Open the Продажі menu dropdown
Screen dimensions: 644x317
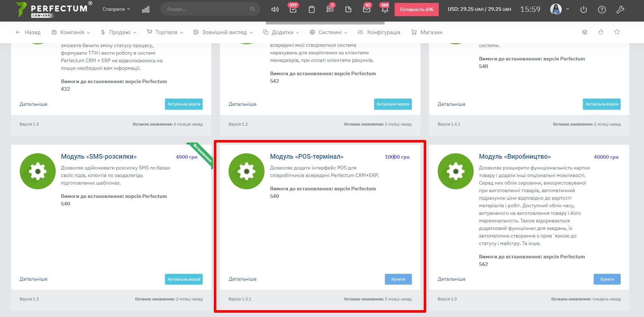click(119, 32)
